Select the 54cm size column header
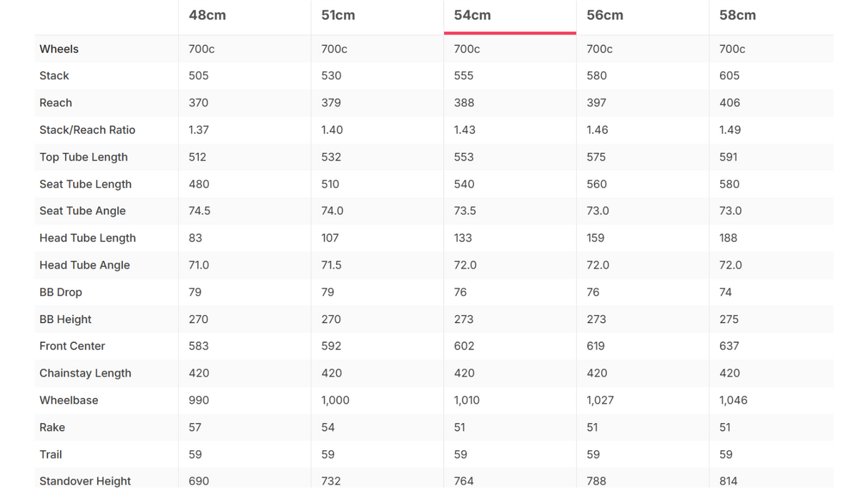Viewport: 868px width, 488px height. 473,15
